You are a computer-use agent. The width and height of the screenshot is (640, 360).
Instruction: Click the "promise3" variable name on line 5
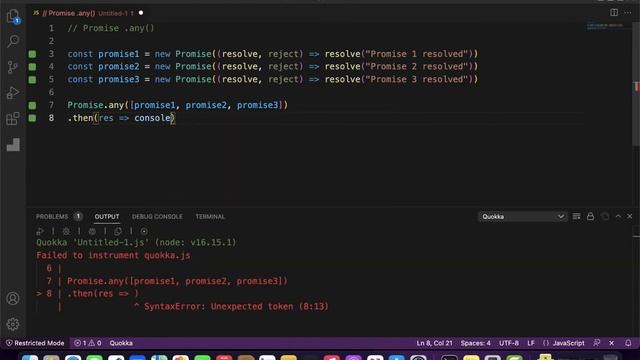119,80
